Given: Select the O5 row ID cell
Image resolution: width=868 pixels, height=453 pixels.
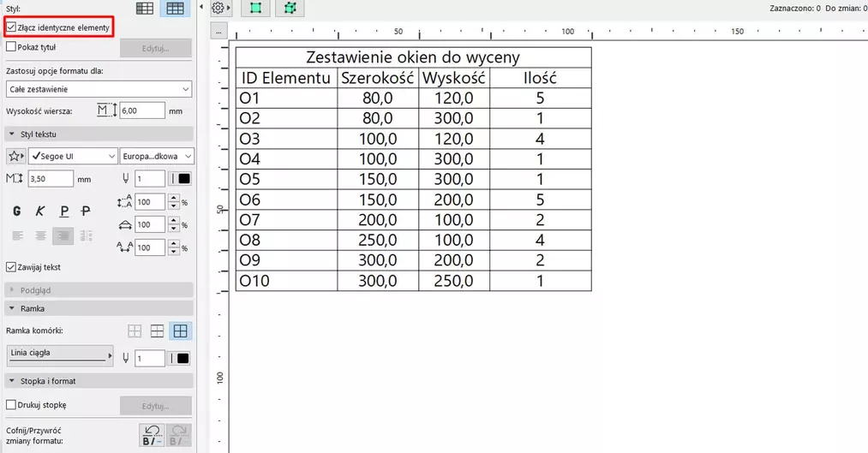Looking at the screenshot, I should point(286,179).
